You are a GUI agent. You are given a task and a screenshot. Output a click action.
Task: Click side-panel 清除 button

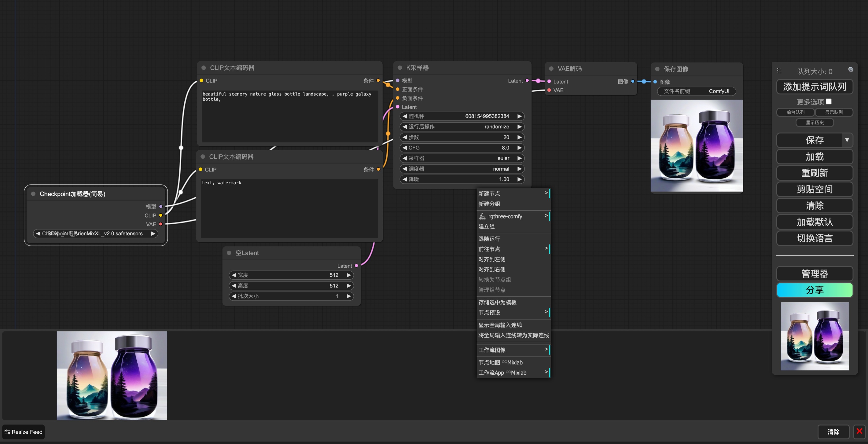tap(815, 206)
